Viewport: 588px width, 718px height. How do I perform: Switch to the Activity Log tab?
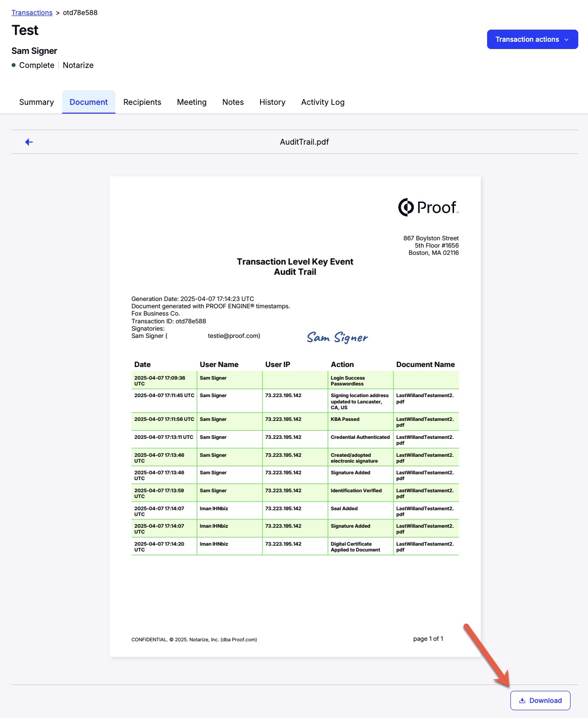click(x=323, y=102)
